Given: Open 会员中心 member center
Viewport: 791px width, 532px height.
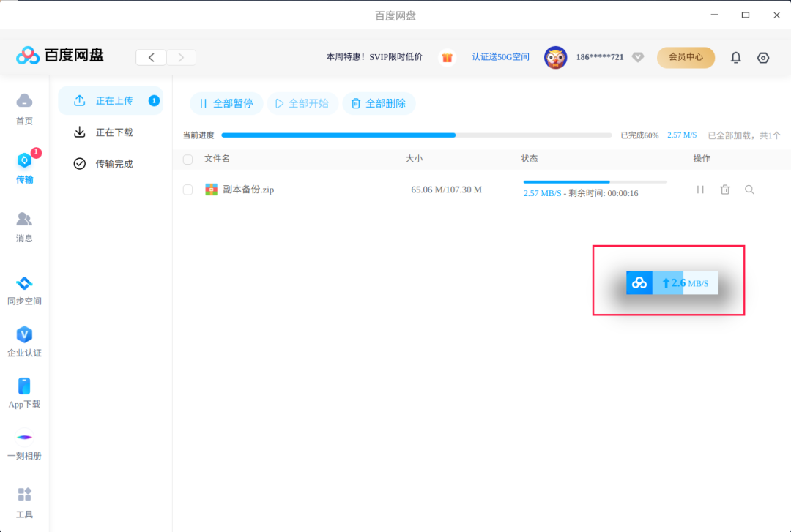Looking at the screenshot, I should pos(686,58).
